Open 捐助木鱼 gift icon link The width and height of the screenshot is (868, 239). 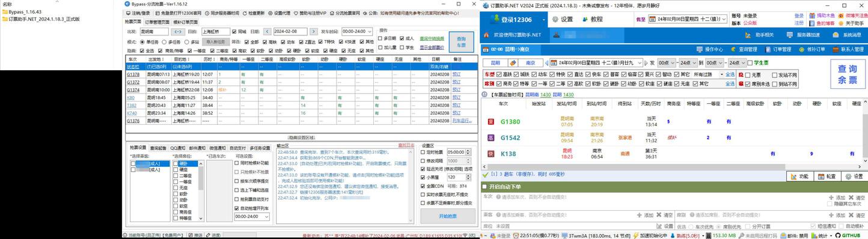coord(811,16)
